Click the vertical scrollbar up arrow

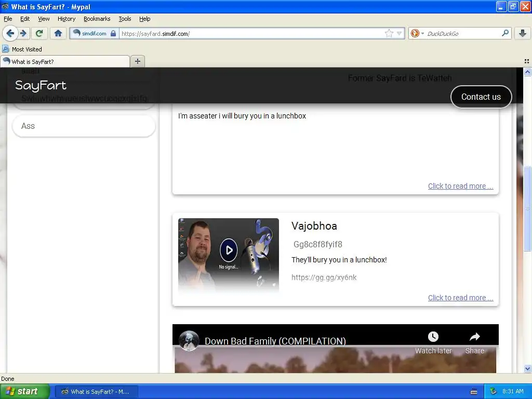(527, 72)
